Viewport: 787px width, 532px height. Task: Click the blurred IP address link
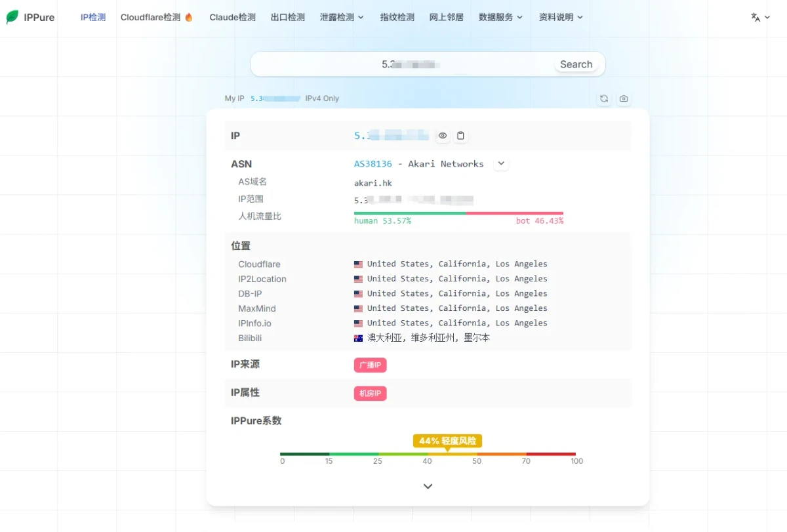point(392,136)
